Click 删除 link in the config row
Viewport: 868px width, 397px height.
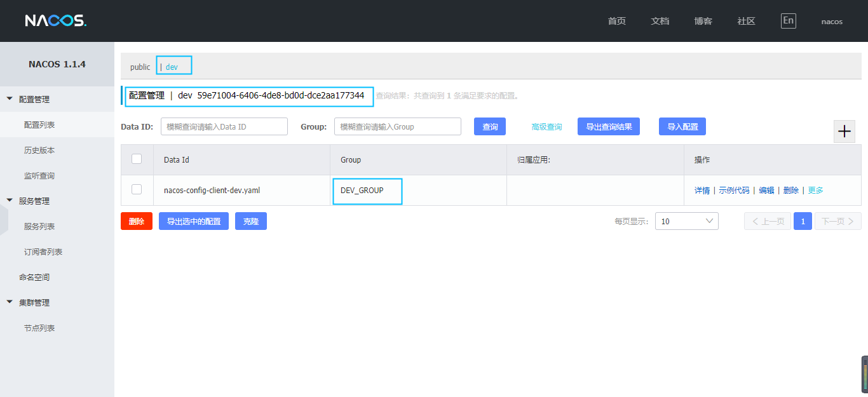tap(791, 190)
